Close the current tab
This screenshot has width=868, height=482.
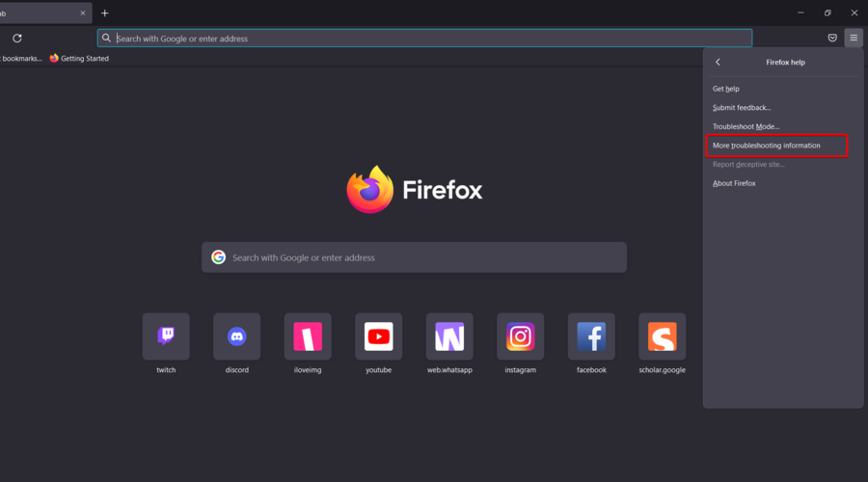(x=83, y=13)
